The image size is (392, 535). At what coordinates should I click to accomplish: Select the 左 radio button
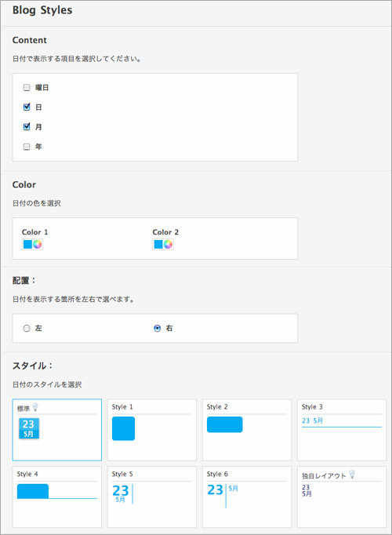[27, 328]
